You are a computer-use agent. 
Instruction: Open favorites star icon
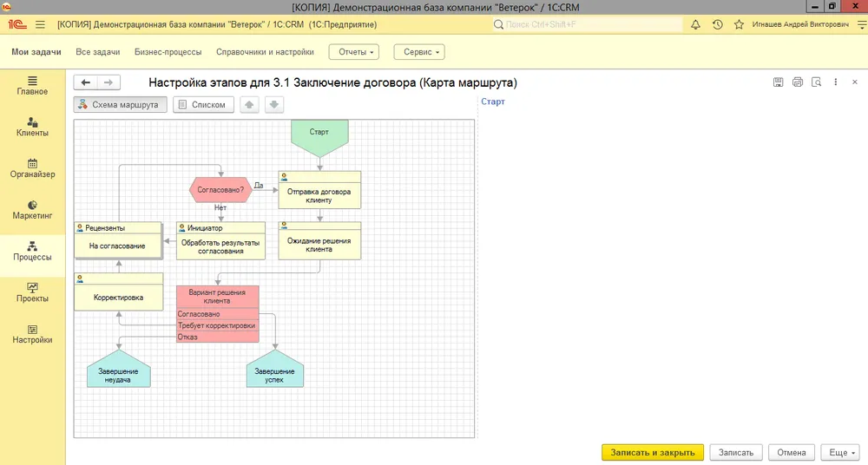point(739,24)
